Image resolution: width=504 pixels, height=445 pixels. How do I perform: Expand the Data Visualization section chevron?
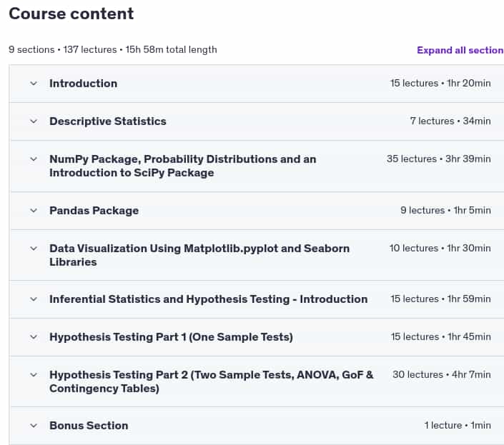coord(34,249)
